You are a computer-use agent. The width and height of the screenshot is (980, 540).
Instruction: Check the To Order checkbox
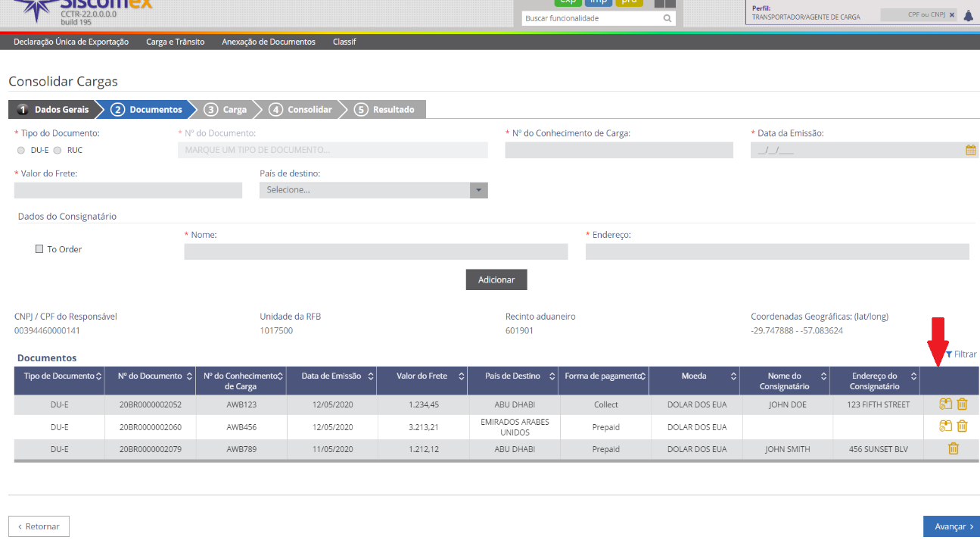[x=39, y=249]
